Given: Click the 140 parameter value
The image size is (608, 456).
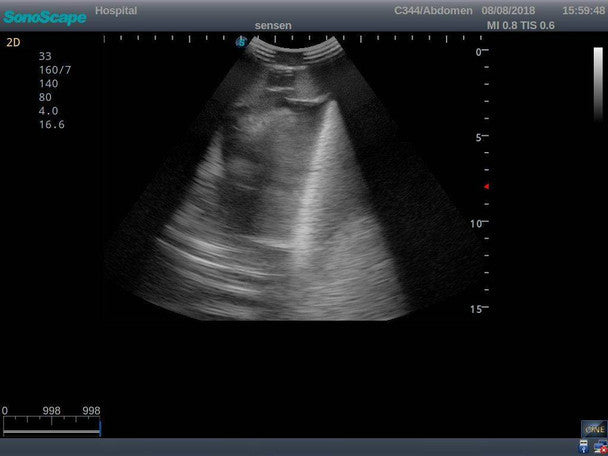Looking at the screenshot, I should point(48,84).
